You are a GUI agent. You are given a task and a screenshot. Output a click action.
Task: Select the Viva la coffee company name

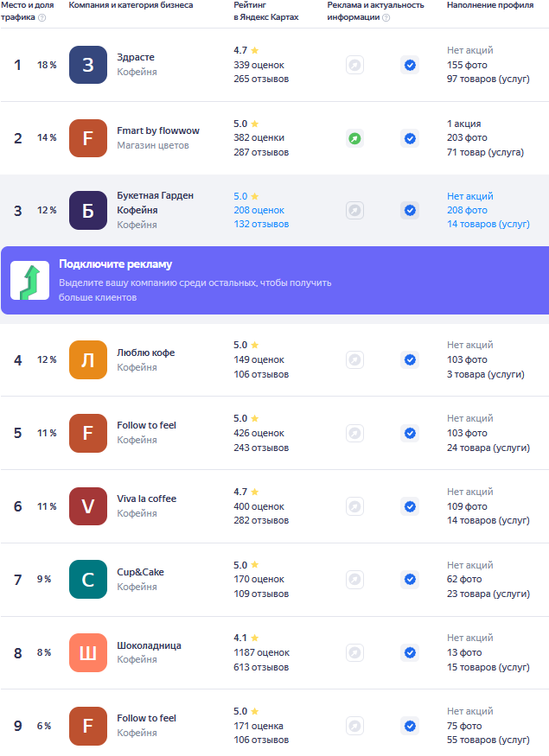tap(147, 499)
